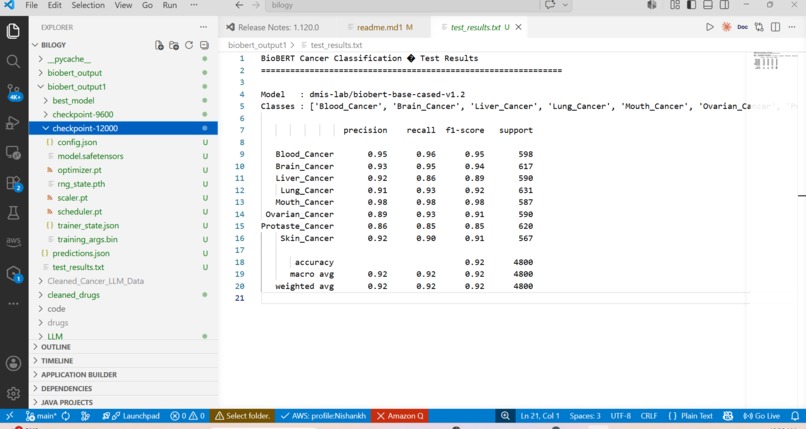The width and height of the screenshot is (806, 429).
Task: Open the Go menu
Action: coord(147,5)
